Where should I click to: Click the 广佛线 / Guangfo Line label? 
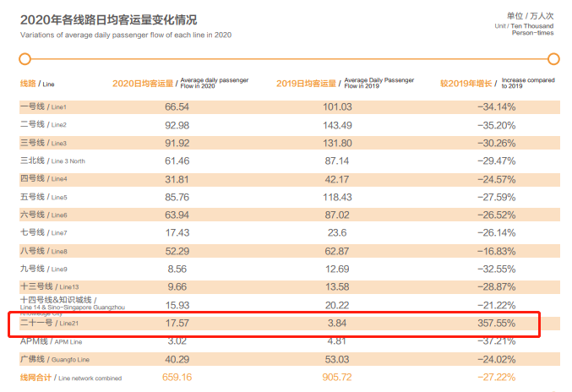(55, 359)
